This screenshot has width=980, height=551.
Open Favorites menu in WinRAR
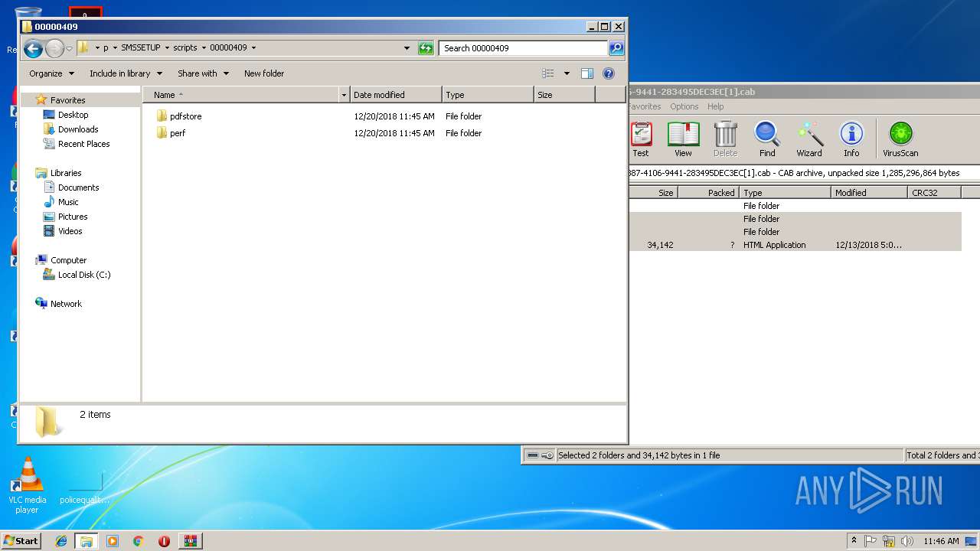click(x=644, y=106)
